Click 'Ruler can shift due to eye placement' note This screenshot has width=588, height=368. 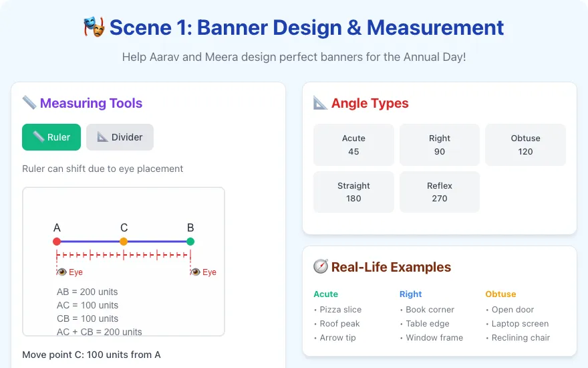102,169
